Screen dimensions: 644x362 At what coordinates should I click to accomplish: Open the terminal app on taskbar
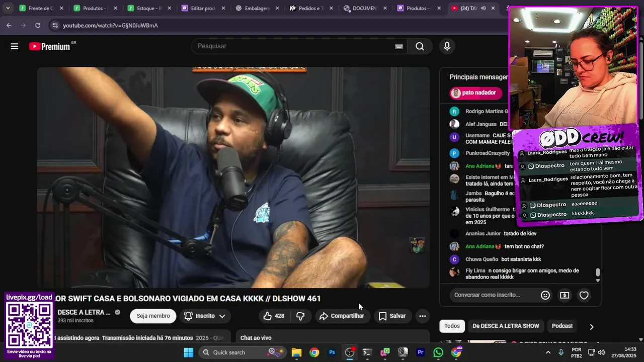coord(367,352)
